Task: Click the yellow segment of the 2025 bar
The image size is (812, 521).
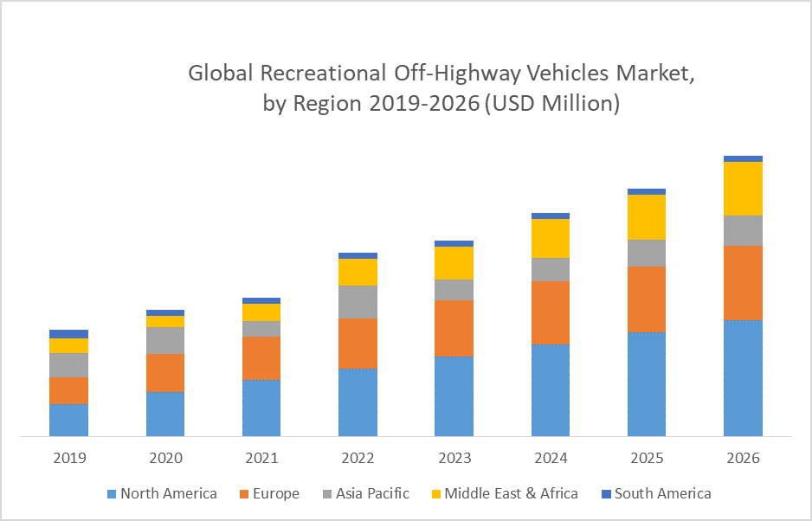Action: point(647,216)
